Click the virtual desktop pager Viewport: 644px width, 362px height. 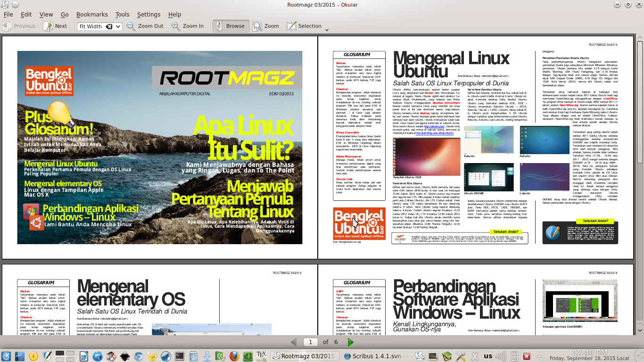coord(65,356)
